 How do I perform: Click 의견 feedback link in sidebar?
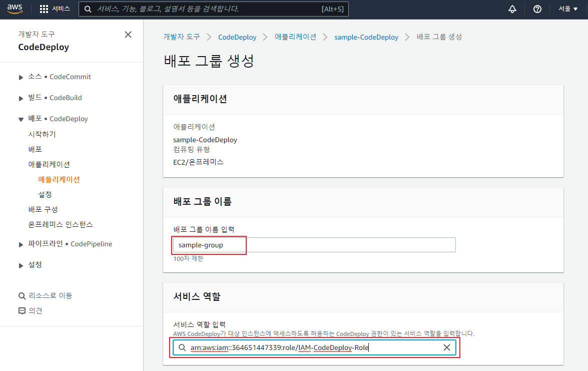coord(36,310)
